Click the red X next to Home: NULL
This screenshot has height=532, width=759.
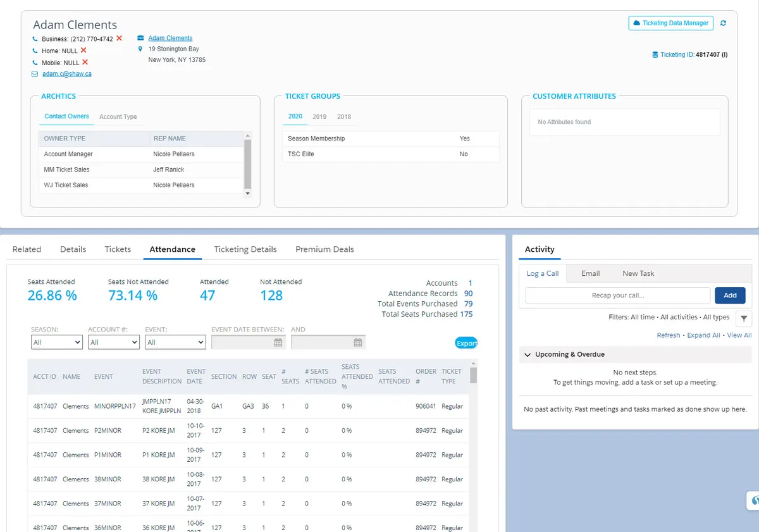83,50
